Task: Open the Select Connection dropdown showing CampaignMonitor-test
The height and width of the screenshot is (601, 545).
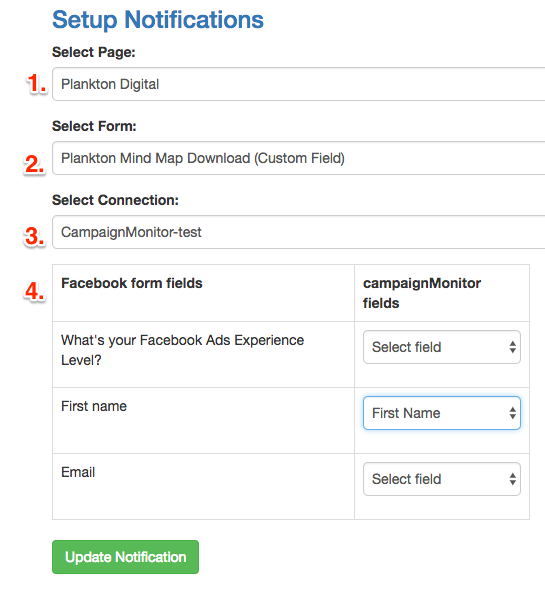Action: [299, 232]
